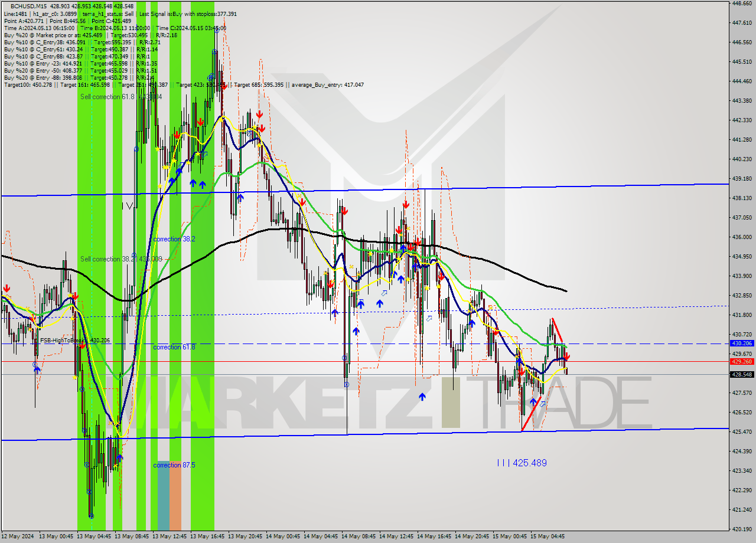This screenshot has width=756, height=543.
Task: Click '13 May 08:45' on the time axis
Action: 131,537
